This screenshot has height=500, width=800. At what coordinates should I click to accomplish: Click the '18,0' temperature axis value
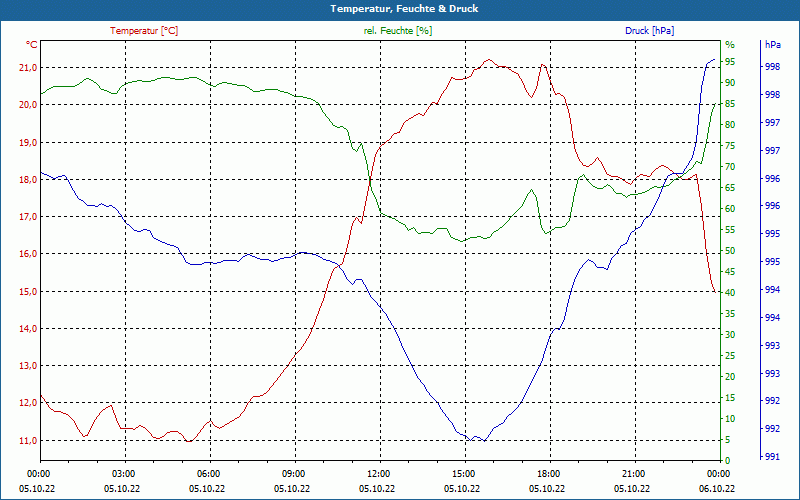tap(28, 180)
